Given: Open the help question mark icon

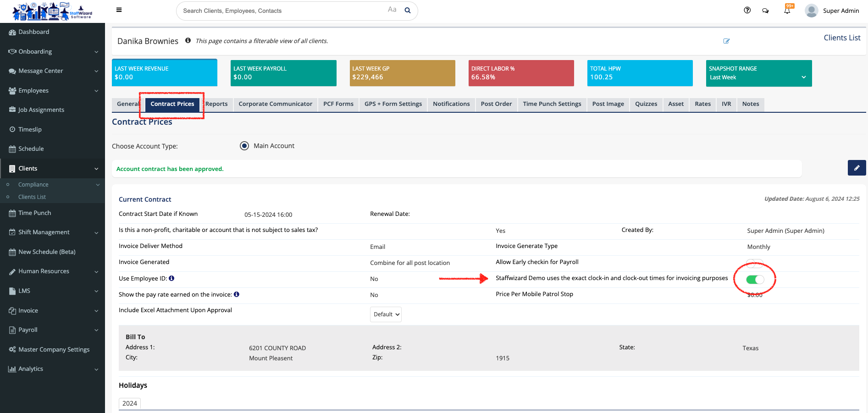Looking at the screenshot, I should coord(747,11).
